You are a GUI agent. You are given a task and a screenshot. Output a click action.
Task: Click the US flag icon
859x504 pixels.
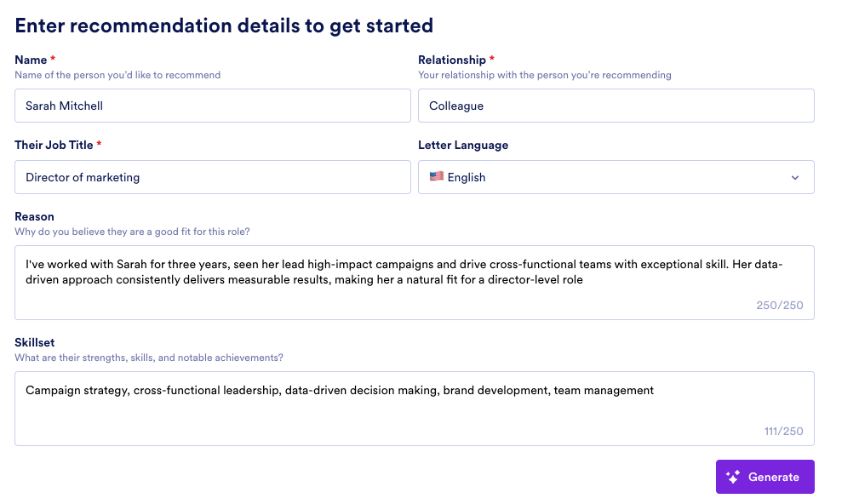click(437, 177)
